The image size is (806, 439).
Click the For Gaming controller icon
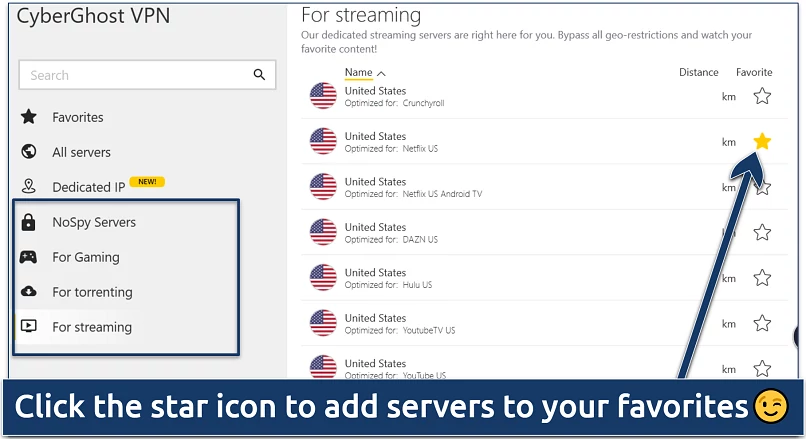(x=28, y=257)
